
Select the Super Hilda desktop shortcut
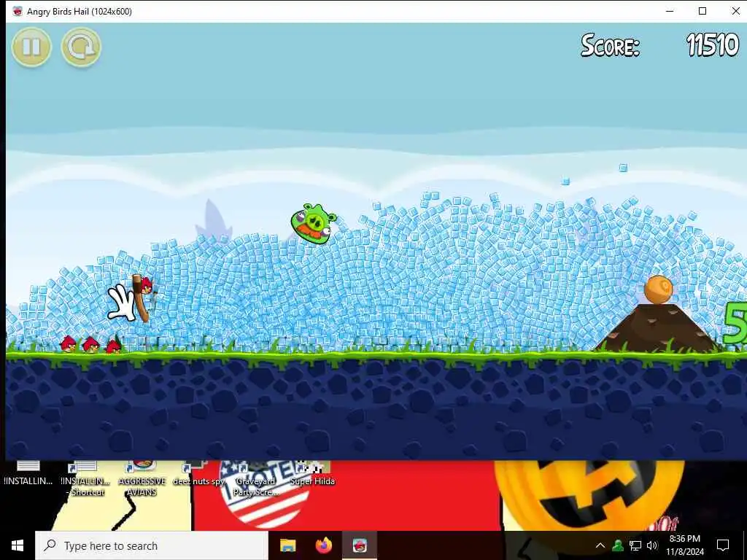pyautogui.click(x=312, y=474)
